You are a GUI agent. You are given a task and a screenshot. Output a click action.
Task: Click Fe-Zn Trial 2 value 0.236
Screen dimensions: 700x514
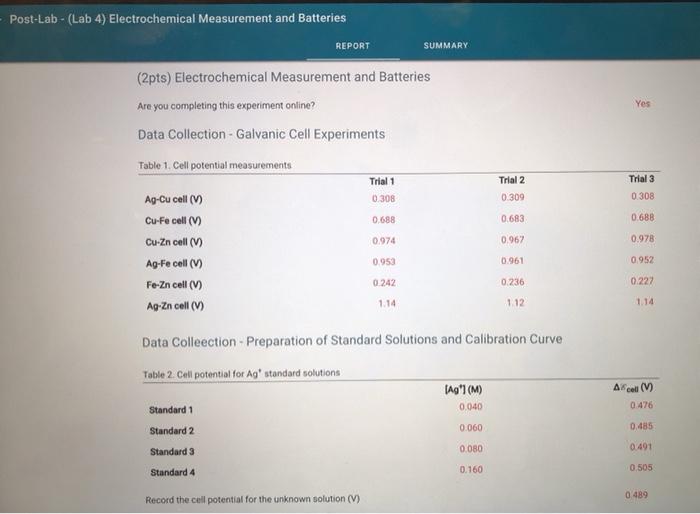click(x=512, y=282)
